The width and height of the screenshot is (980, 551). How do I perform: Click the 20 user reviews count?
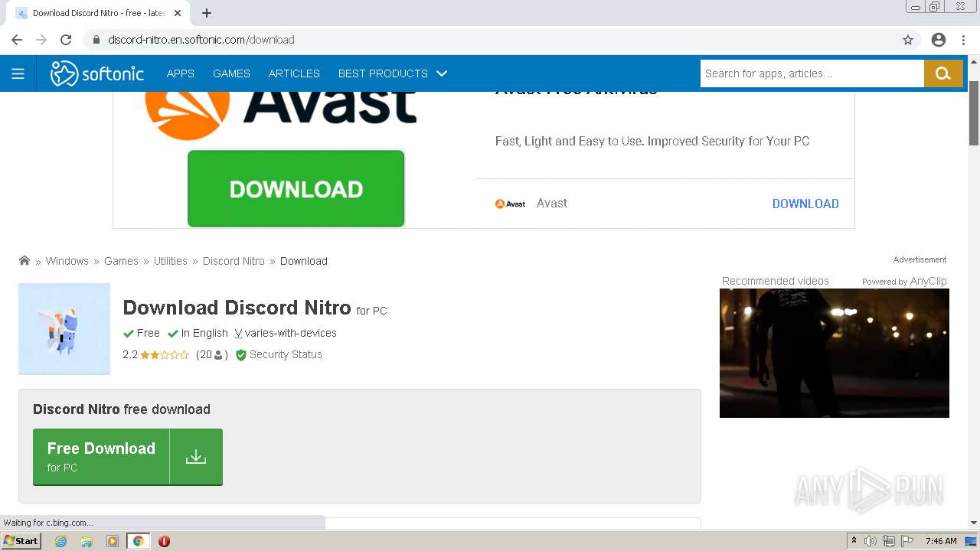coord(212,355)
